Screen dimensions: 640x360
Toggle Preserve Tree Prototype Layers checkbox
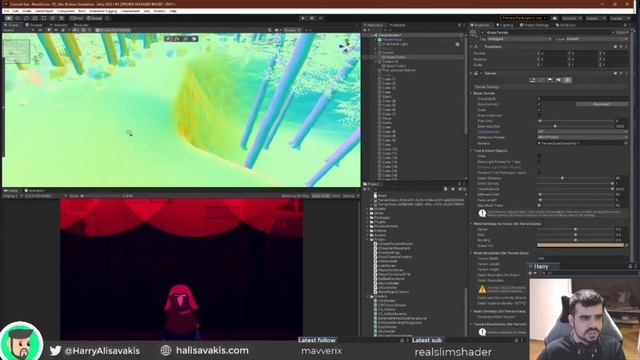pos(539,173)
